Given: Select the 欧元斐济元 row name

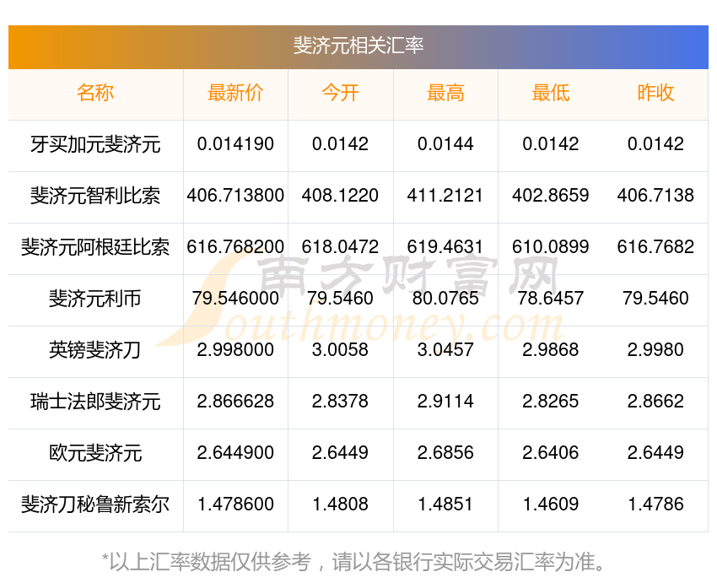Looking at the screenshot, I should [95, 453].
